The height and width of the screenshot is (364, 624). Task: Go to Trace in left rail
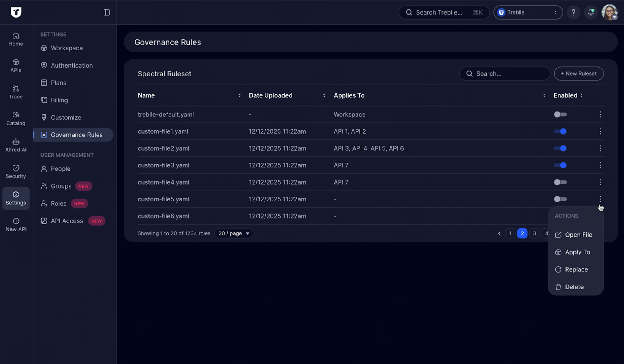pos(16,92)
